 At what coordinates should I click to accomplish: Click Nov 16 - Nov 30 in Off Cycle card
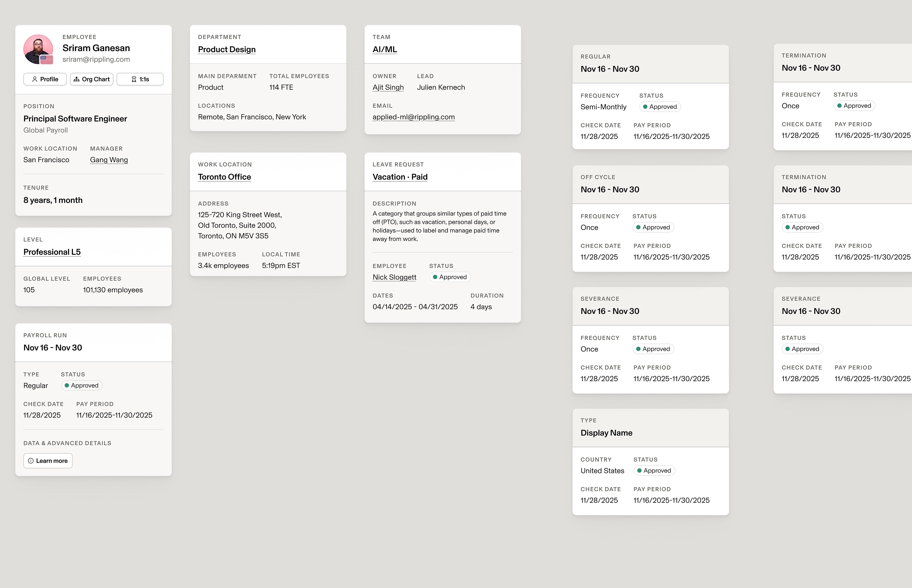point(610,189)
